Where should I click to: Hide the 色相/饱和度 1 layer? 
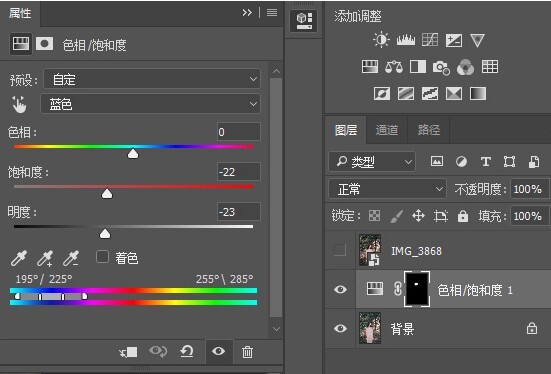click(x=340, y=289)
